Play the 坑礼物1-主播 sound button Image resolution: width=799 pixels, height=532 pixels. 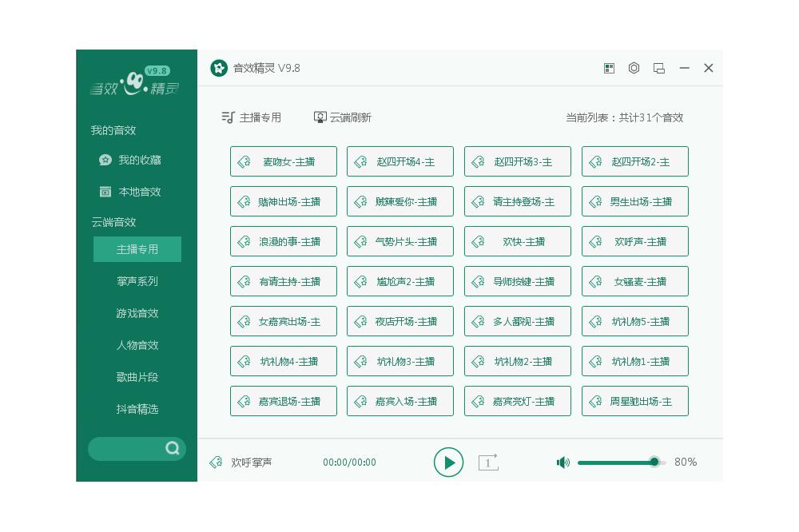click(635, 361)
